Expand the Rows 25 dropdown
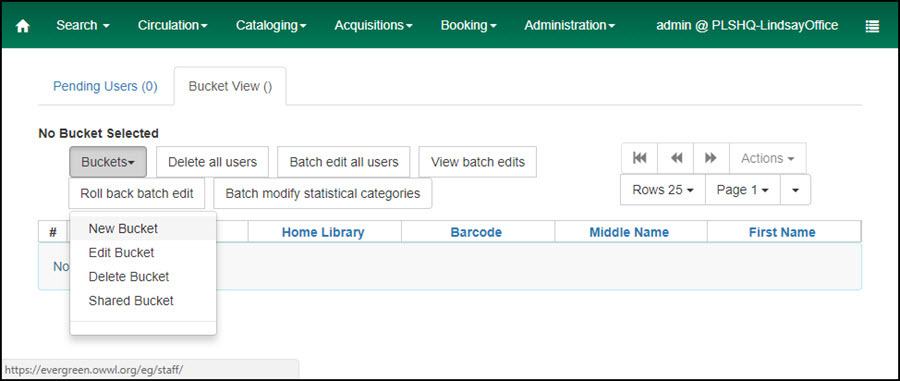900x381 pixels. [663, 190]
